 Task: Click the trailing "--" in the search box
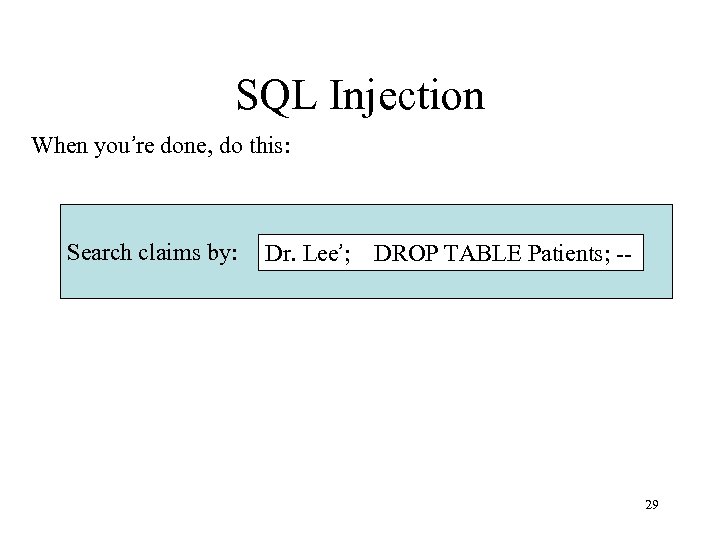(x=624, y=254)
